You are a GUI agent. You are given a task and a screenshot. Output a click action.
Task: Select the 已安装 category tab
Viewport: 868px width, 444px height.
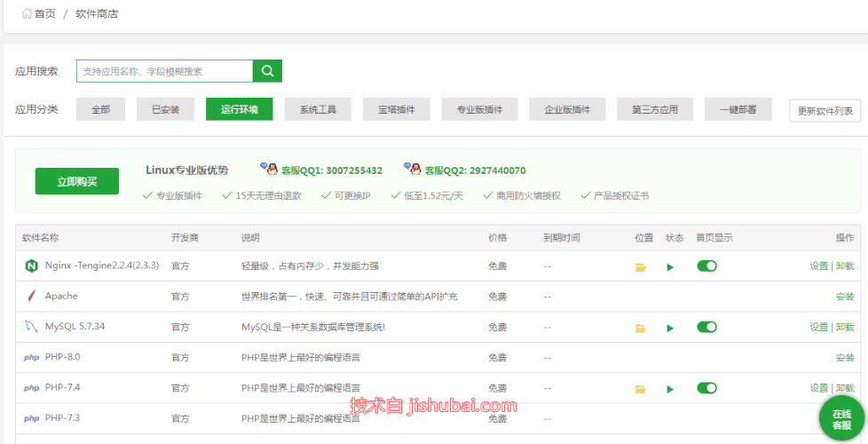point(165,109)
